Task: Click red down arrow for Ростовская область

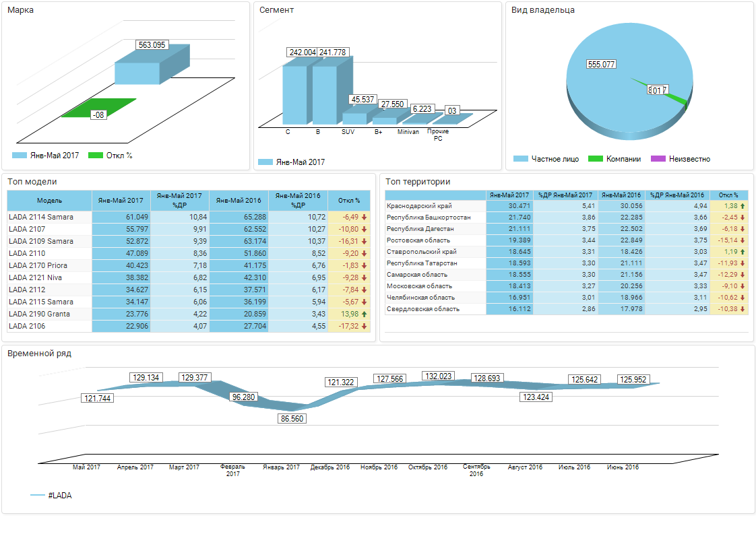Action: tap(743, 240)
